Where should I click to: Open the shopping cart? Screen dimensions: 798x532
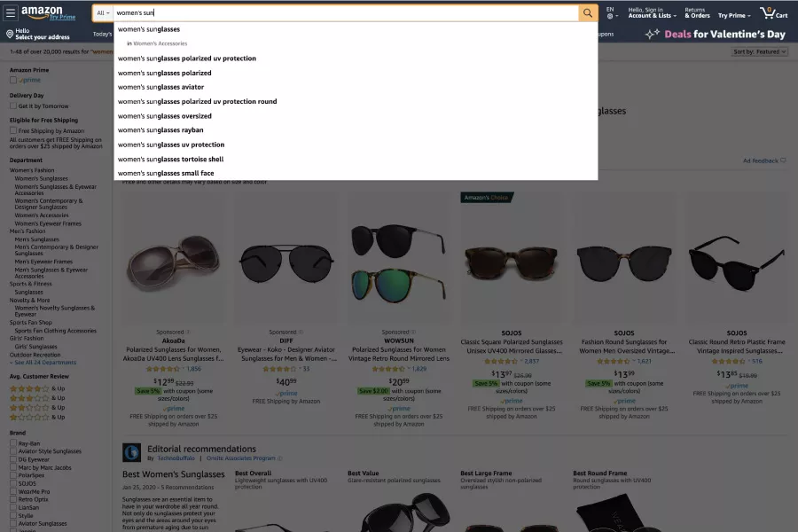click(x=773, y=12)
